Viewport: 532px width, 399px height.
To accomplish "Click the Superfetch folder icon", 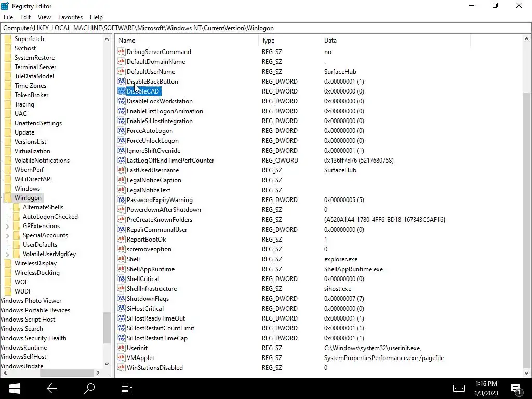I will 8,38.
